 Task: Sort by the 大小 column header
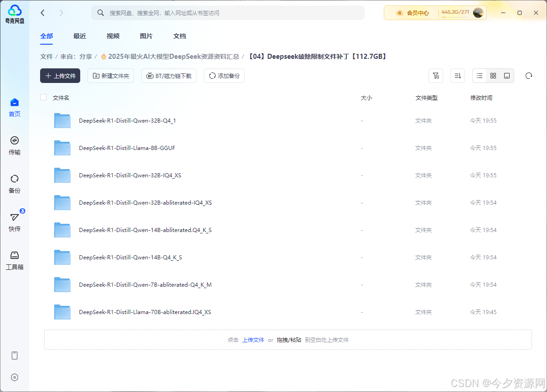point(366,98)
